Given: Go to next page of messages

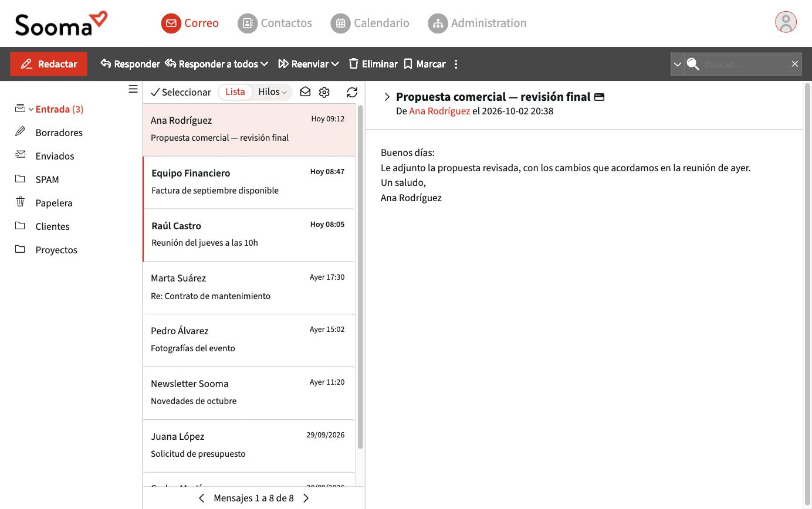Looking at the screenshot, I should click(x=306, y=498).
